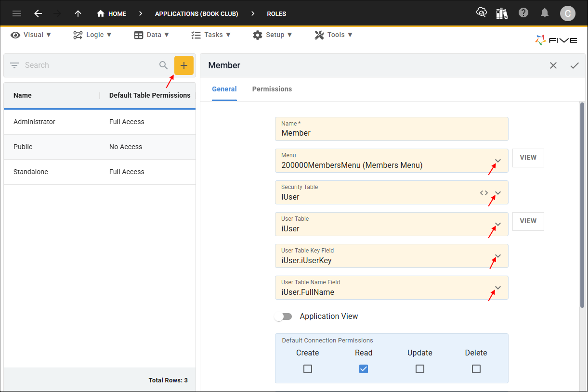Sort by the Name column header
588x392 pixels.
point(23,95)
